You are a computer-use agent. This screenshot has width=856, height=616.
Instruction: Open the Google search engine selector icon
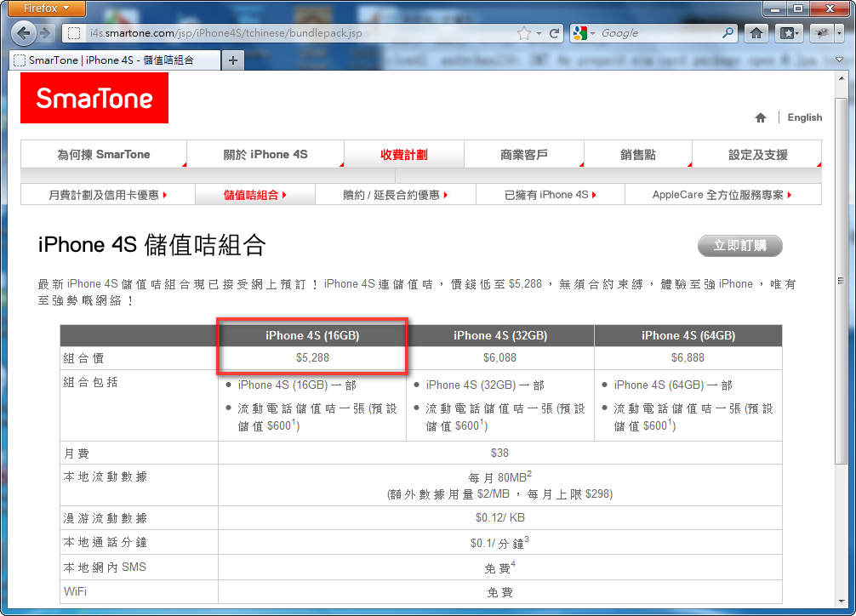point(579,33)
